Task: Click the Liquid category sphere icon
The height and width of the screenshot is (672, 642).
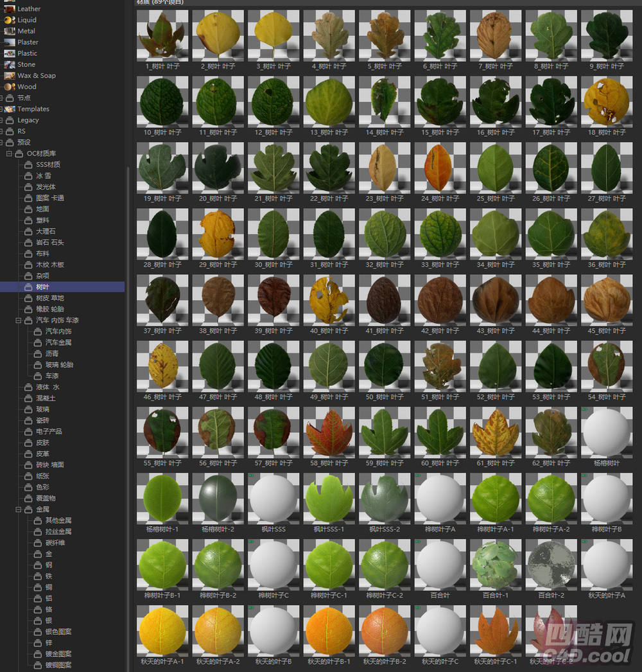Action: point(9,20)
